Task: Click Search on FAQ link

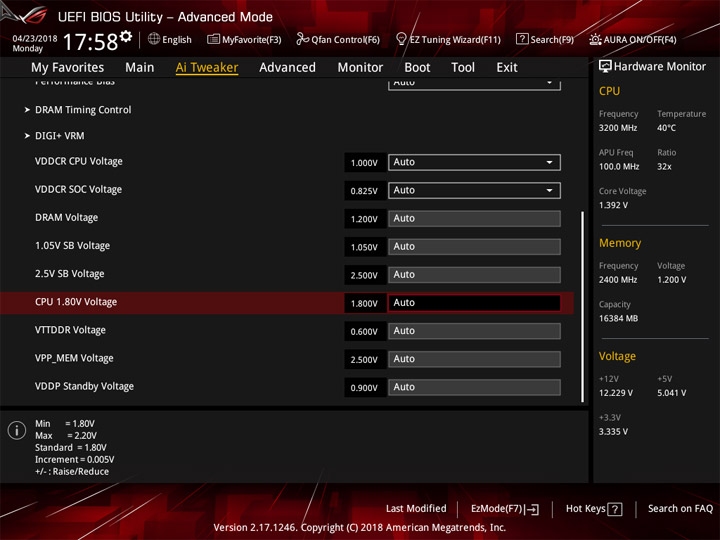Action: point(680,509)
